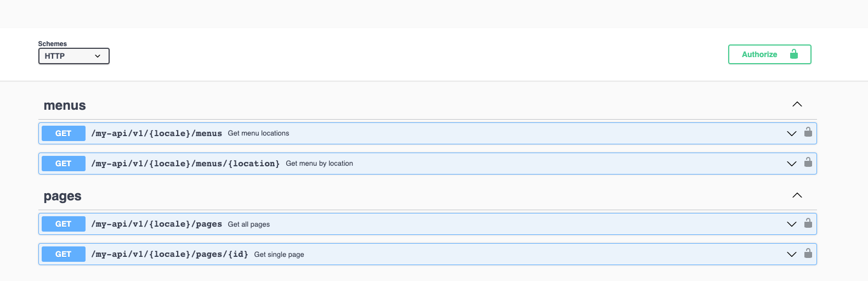Collapse the pages section chevron
Image resolution: width=868 pixels, height=281 pixels.
pos(797,195)
